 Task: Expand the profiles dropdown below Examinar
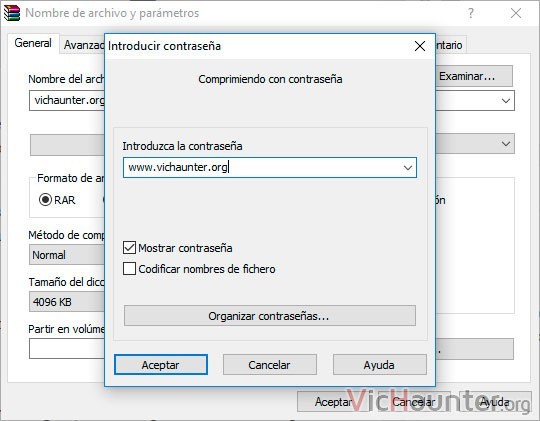pos(506,143)
